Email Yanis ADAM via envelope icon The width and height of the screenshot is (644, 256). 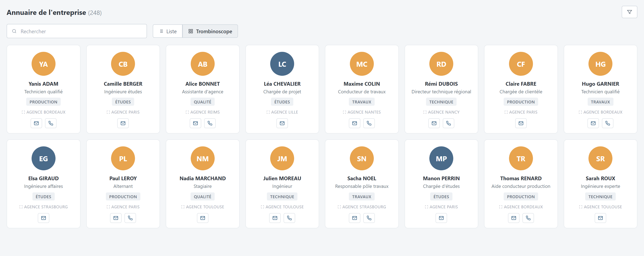tap(36, 123)
